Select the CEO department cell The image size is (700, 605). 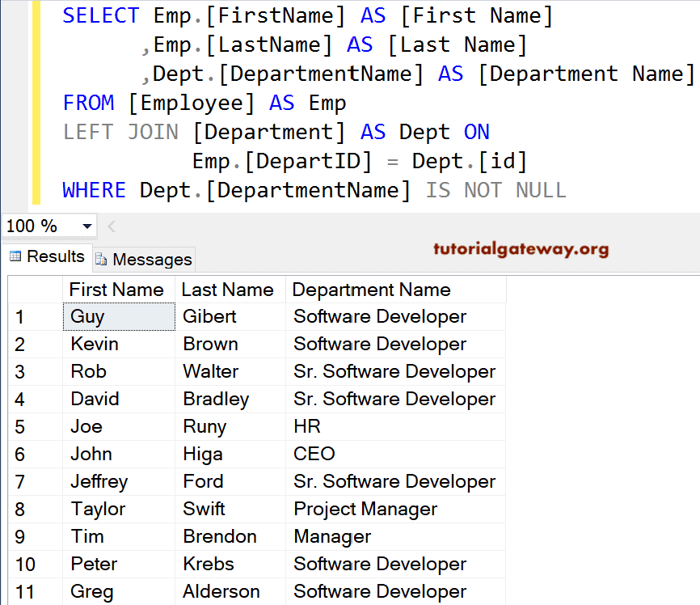(x=395, y=455)
